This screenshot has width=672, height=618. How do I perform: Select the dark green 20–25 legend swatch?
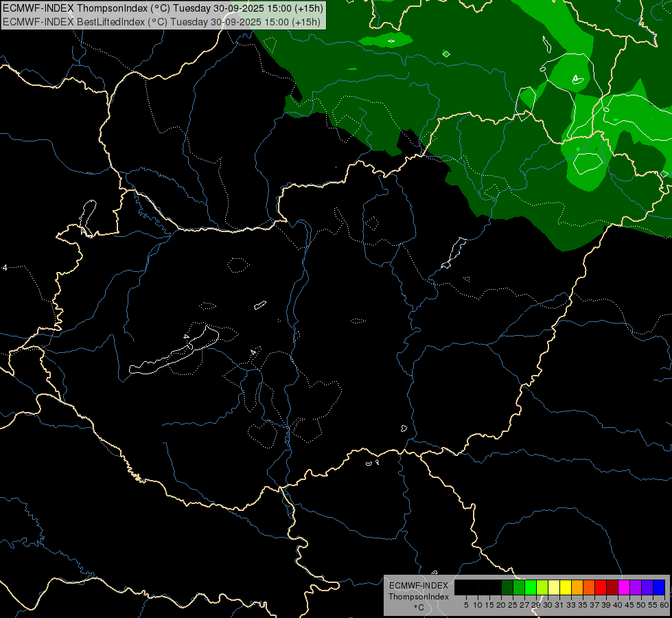507,587
